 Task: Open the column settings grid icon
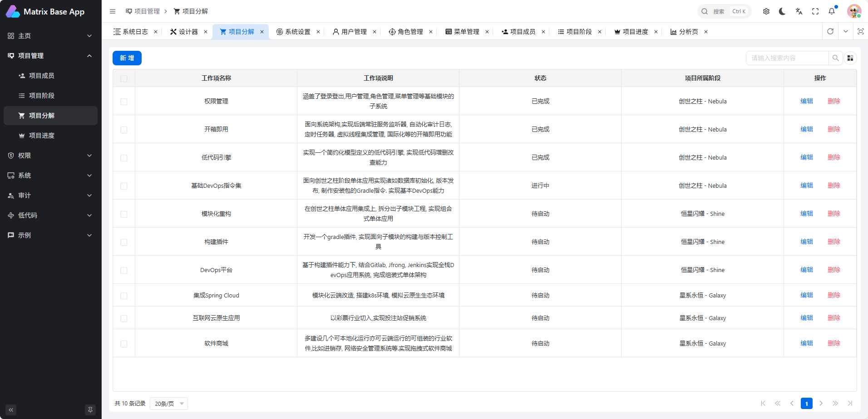(850, 58)
